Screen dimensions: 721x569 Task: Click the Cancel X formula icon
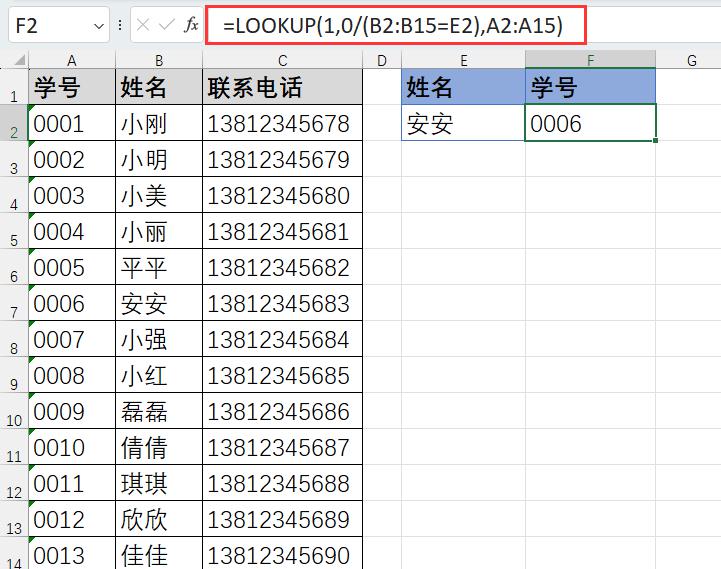(143, 25)
